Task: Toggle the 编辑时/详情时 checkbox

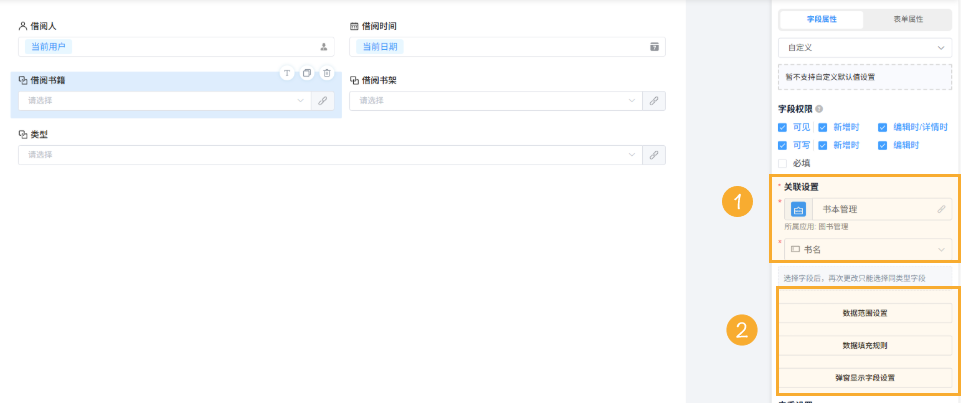Action: [883, 127]
